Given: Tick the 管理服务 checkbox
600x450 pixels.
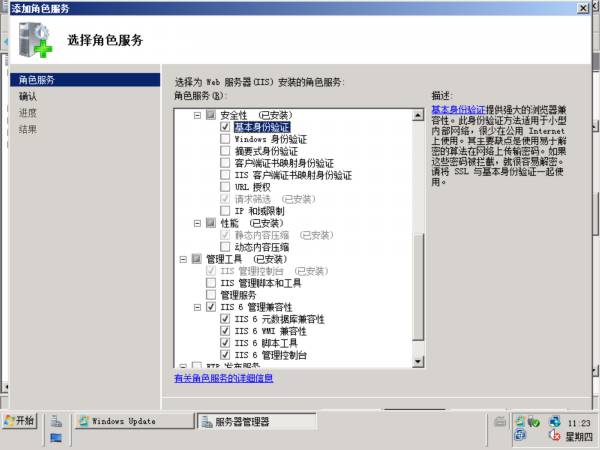Looking at the screenshot, I should click(x=211, y=295).
